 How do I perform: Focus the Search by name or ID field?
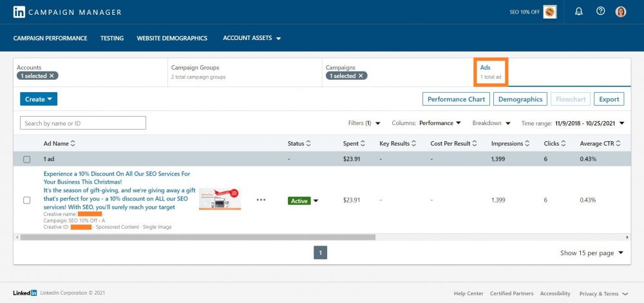pos(83,123)
